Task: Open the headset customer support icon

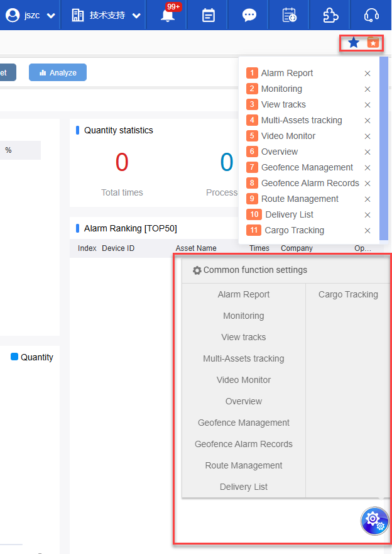Action: coord(372,16)
